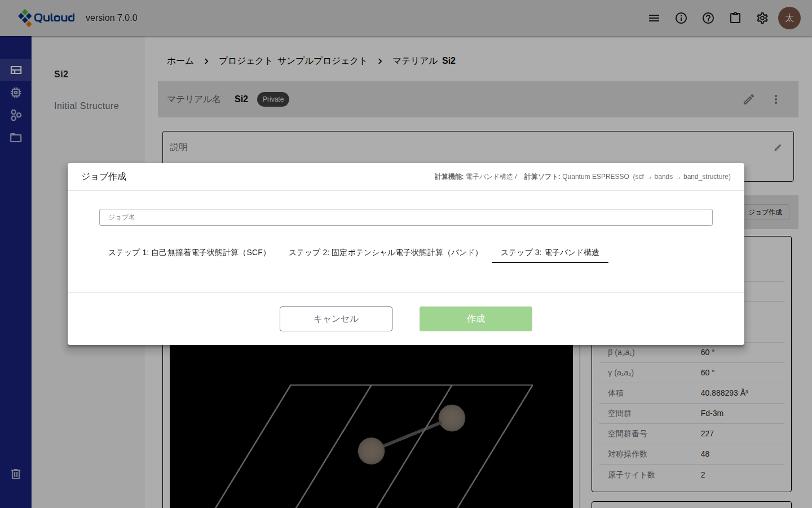Screen dimensions: 812x508
Task: Click the ジョブ作成 button behind the dialog
Action: pos(766,212)
